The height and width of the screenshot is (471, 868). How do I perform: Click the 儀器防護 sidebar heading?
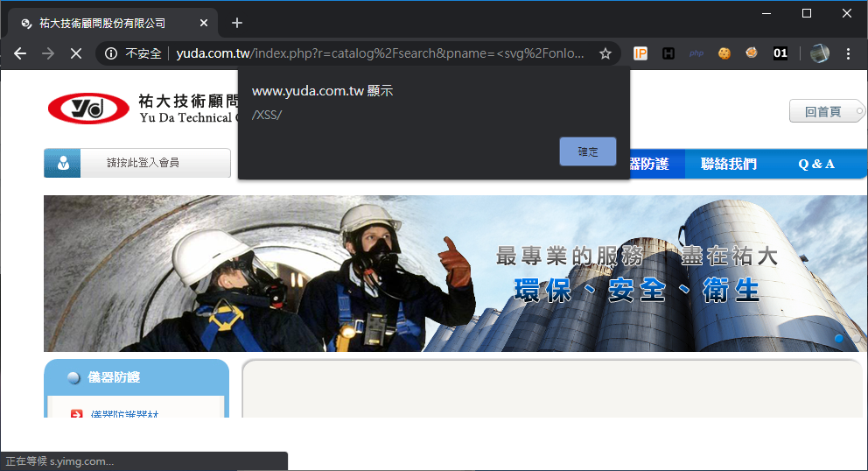[x=114, y=377]
